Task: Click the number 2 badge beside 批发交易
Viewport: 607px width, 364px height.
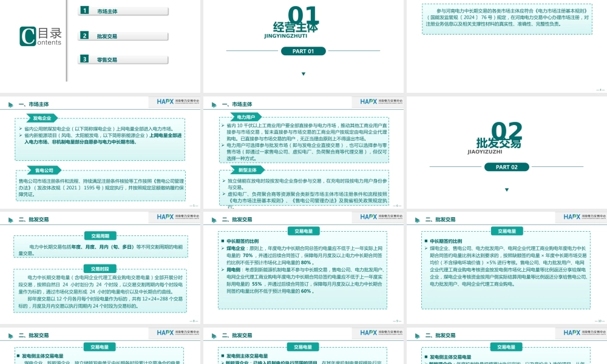Action: [x=84, y=35]
